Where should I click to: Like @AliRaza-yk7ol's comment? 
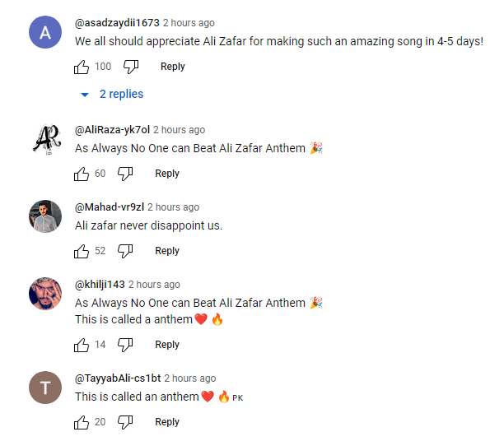82,174
